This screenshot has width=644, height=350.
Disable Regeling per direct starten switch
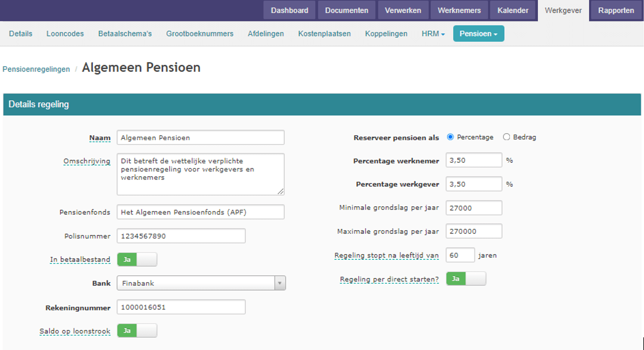[466, 279]
